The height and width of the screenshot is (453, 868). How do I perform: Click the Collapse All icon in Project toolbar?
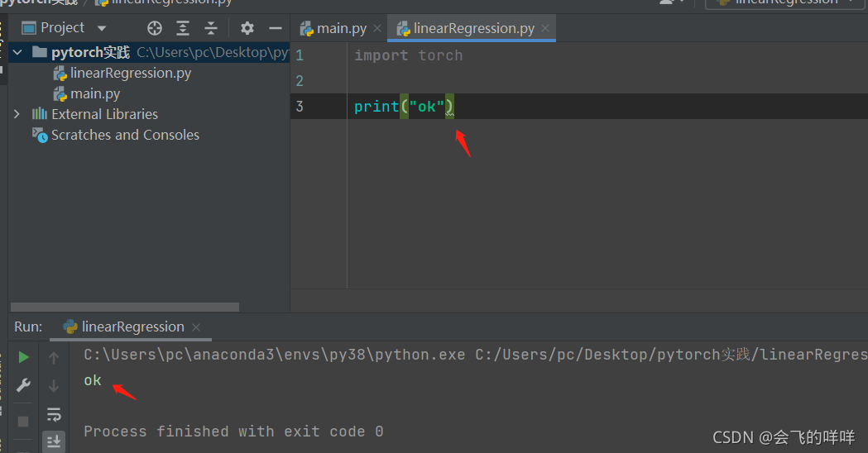point(211,28)
